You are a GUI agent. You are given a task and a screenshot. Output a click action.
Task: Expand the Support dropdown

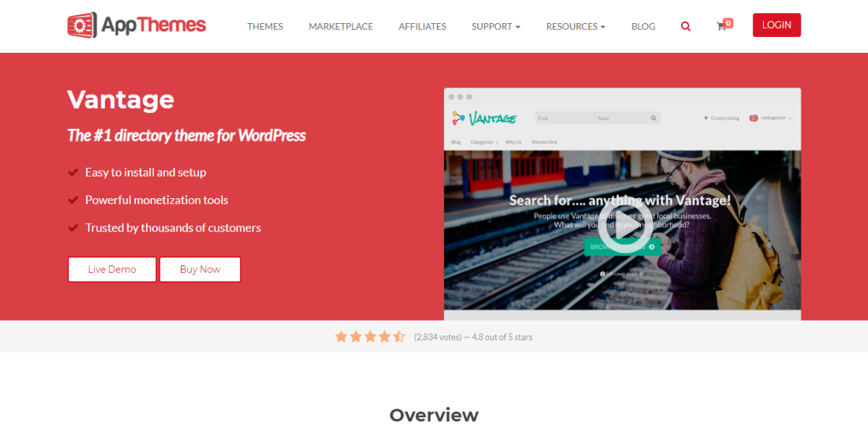496,26
